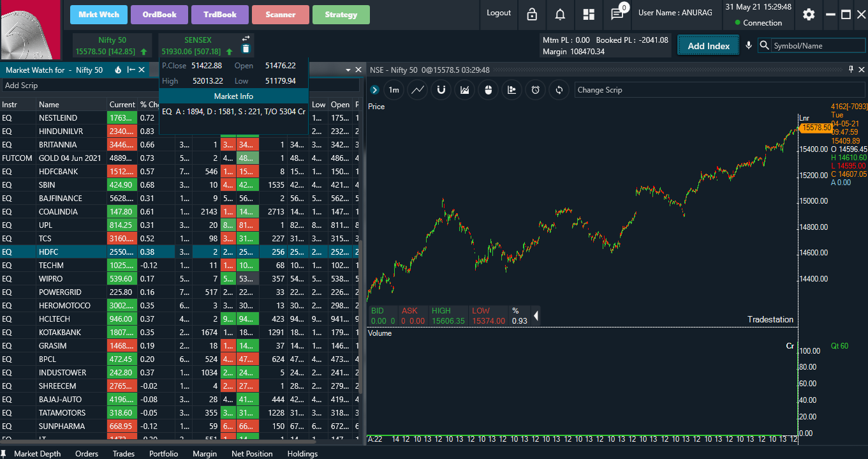This screenshot has width=868, height=459.
Task: Collapse the BID ASK panel arrow
Action: (536, 315)
